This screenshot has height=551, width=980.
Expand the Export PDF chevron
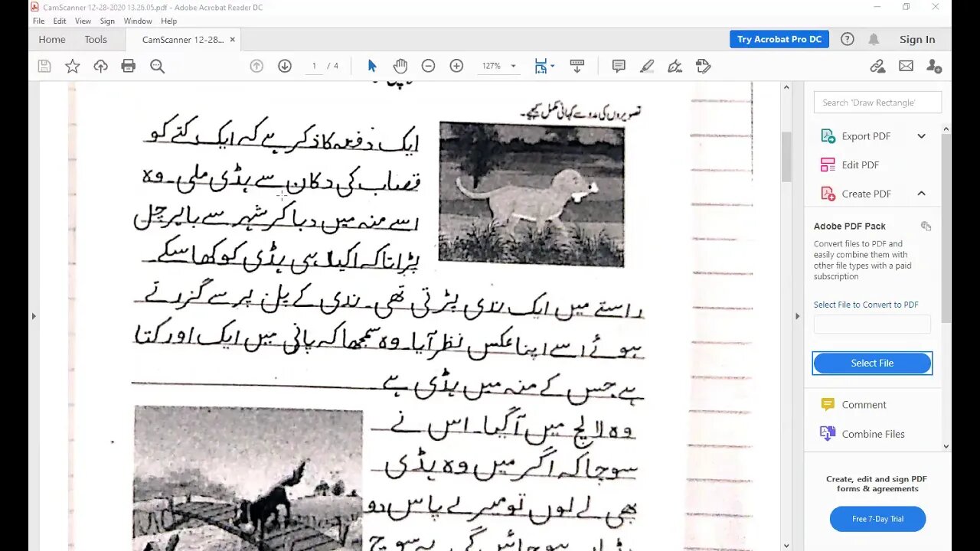[x=921, y=136]
